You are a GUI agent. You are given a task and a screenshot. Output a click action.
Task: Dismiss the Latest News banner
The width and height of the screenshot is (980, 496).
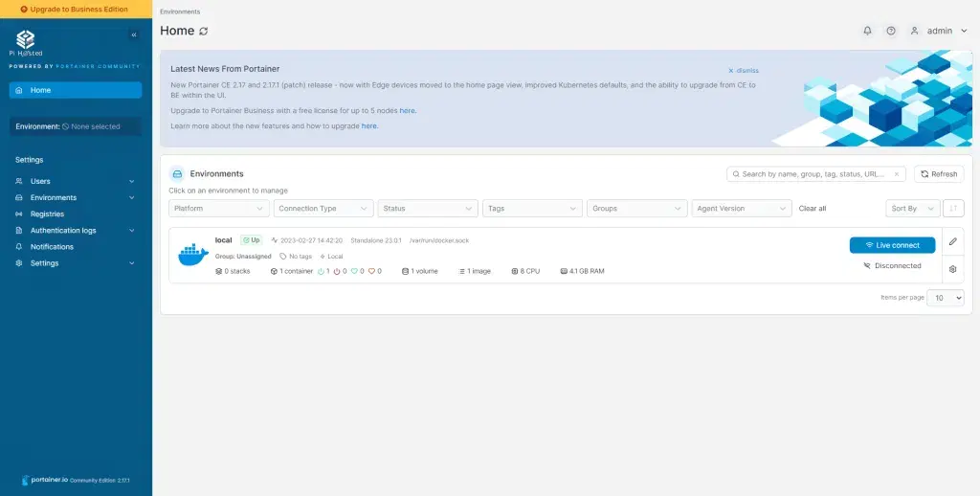click(743, 71)
